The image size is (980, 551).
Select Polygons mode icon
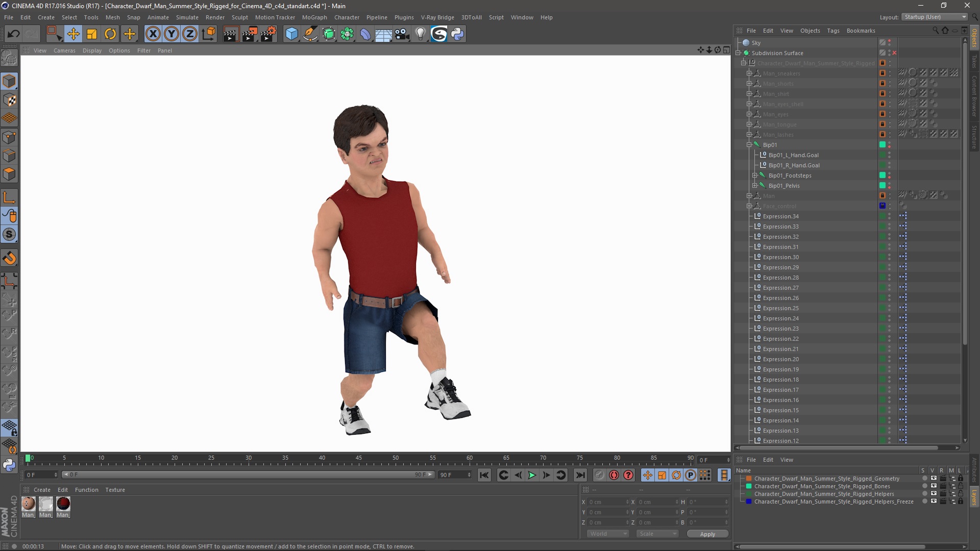coord(9,174)
